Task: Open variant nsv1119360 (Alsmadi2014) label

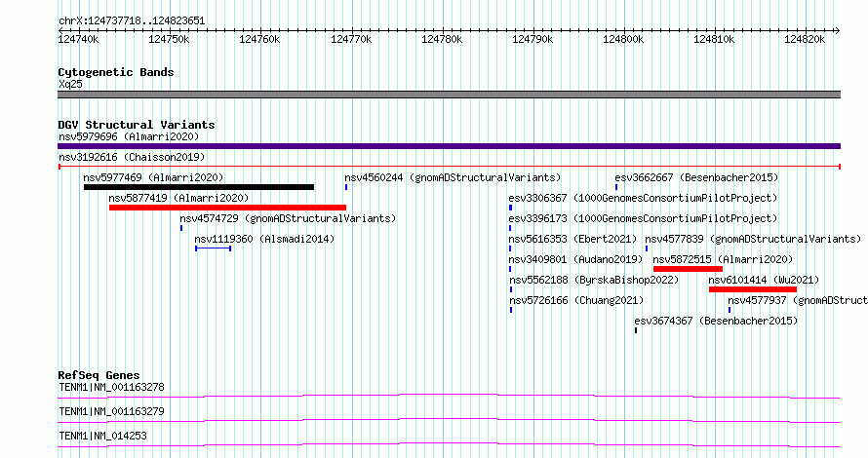Action: click(x=264, y=239)
